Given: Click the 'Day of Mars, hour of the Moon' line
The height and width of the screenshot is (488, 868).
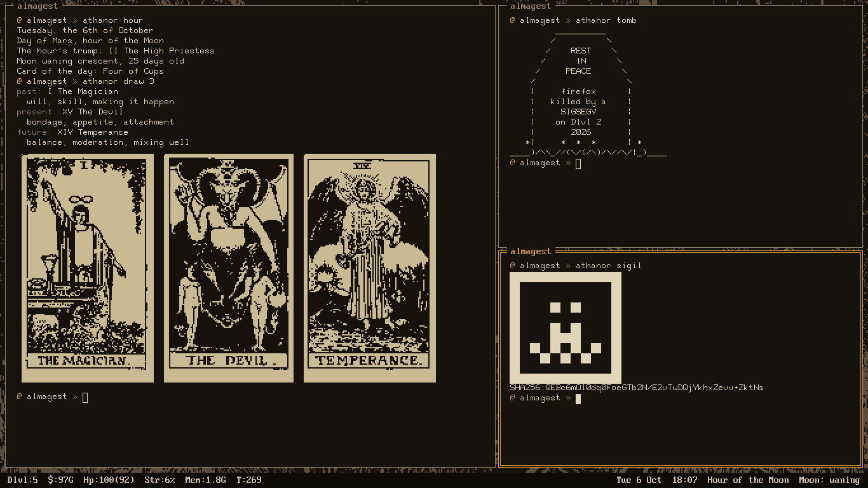Looking at the screenshot, I should tap(90, 41).
